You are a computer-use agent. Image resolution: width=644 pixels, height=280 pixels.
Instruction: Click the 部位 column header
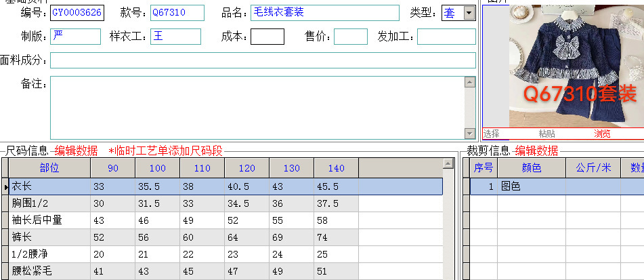(49, 168)
